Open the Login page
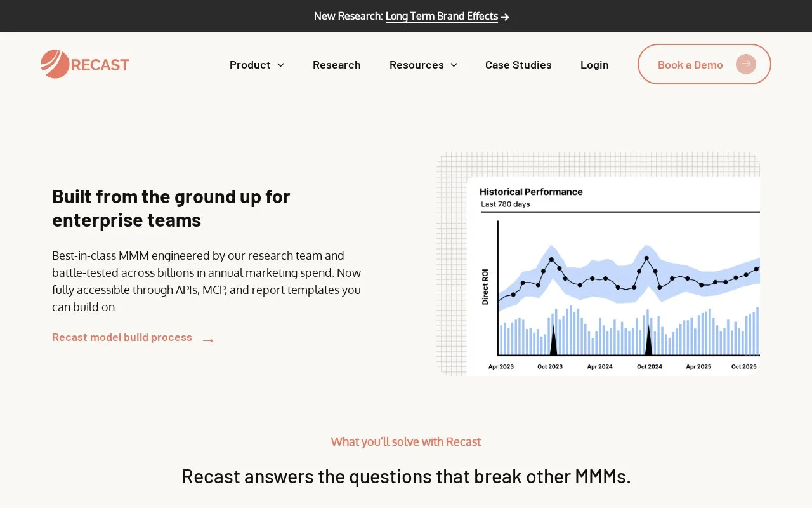Viewport: 812px width, 508px height. (x=594, y=65)
